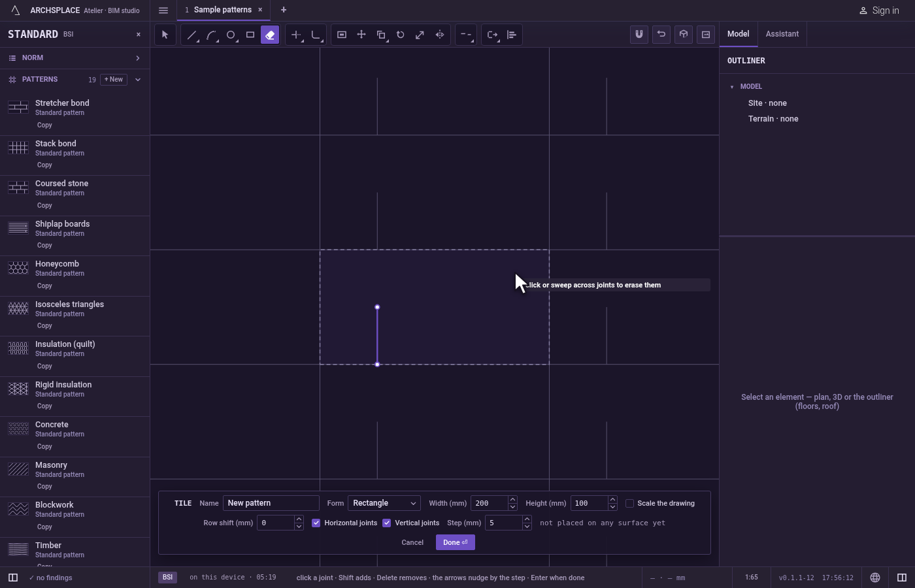Screen dimensions: 915x588
Task: Toggle magnet snapping
Action: 639,35
